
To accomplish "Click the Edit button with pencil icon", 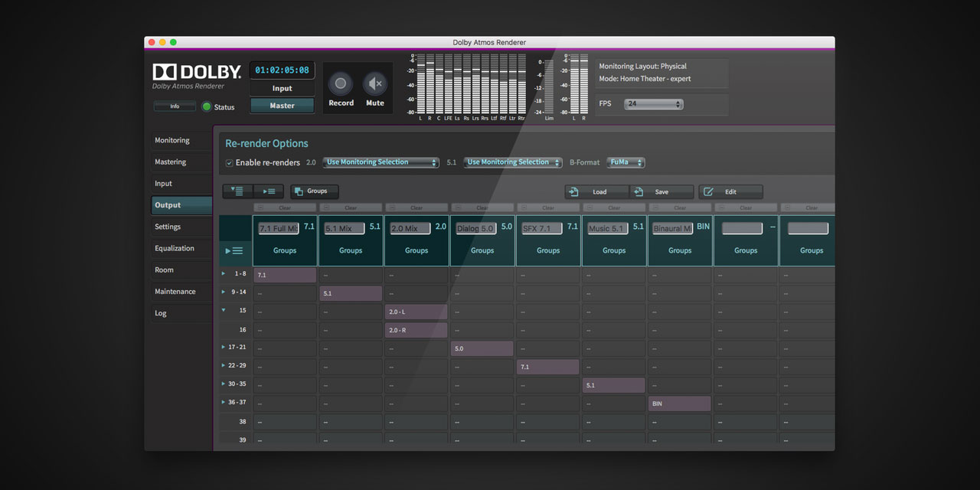I will [x=730, y=192].
